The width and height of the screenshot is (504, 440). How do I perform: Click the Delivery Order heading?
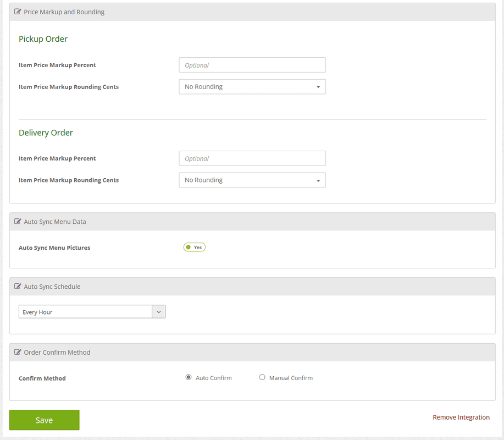46,133
